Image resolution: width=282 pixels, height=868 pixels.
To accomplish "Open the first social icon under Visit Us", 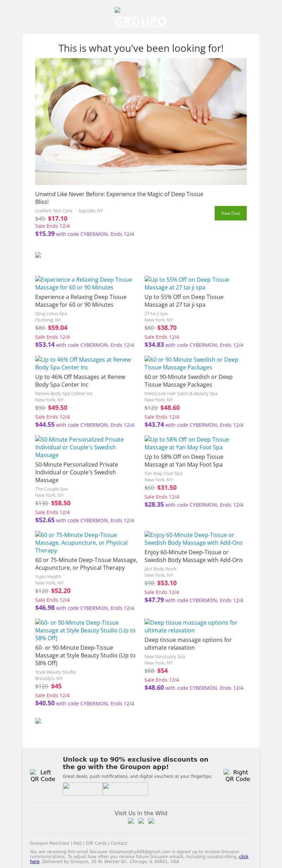I will point(131,821).
